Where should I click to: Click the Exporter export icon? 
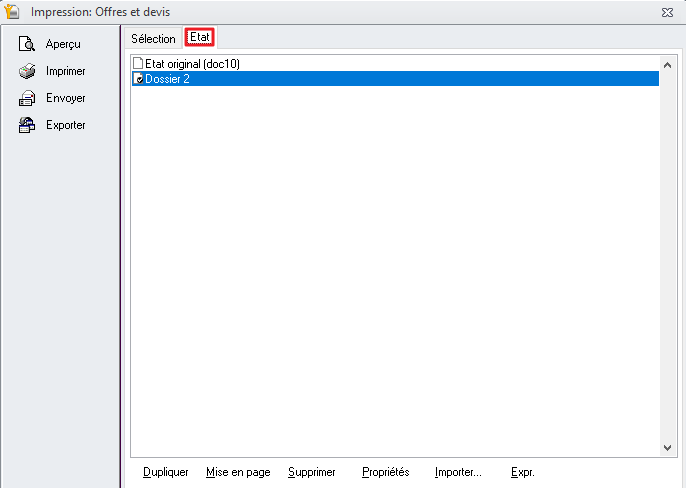pyautogui.click(x=27, y=125)
